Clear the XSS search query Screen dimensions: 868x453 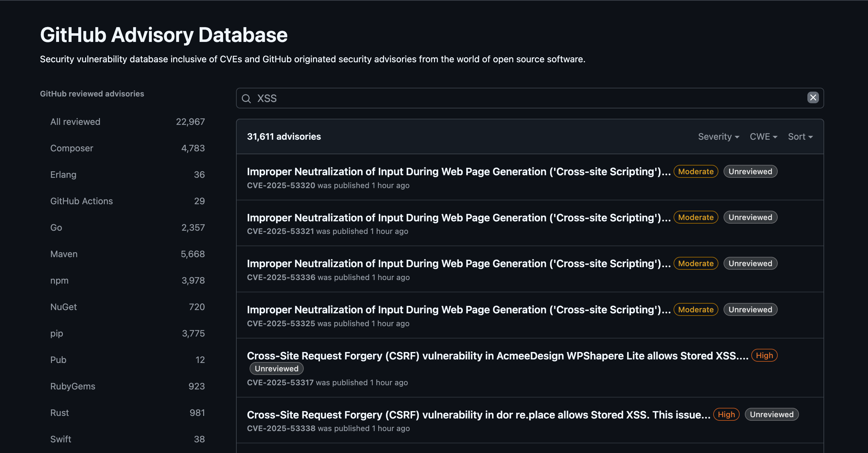(x=813, y=98)
